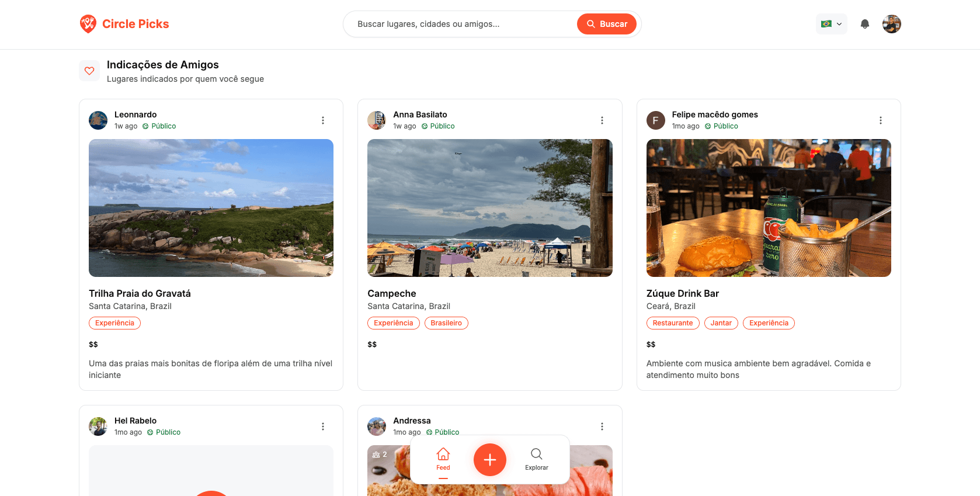Screen dimensions: 980x496
Task: Click the '1w ago' timestamp on Leonnardo's post
Action: (x=126, y=126)
